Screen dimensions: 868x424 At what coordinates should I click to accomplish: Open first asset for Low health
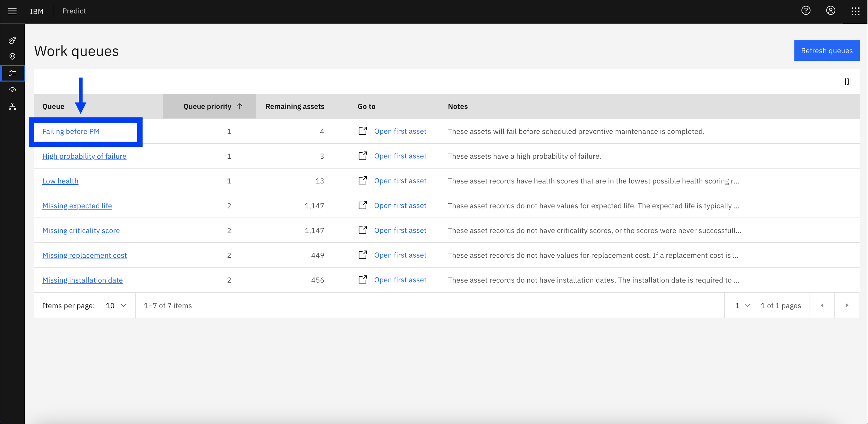(x=400, y=181)
